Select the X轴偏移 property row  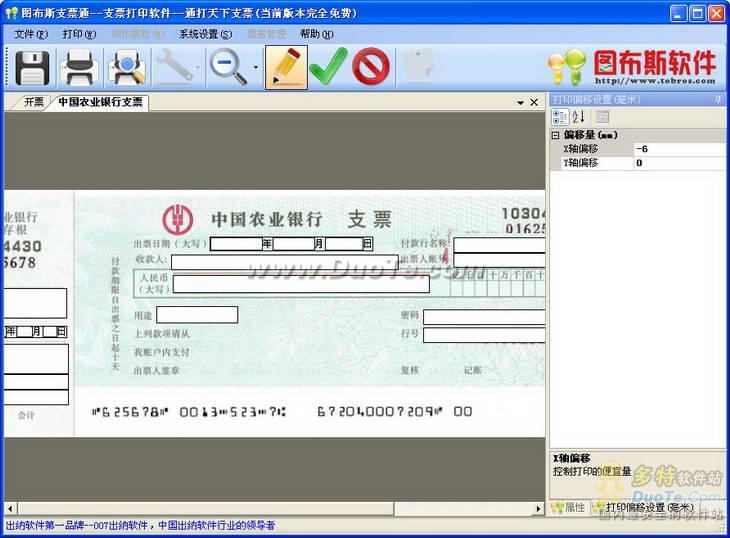(x=637, y=149)
